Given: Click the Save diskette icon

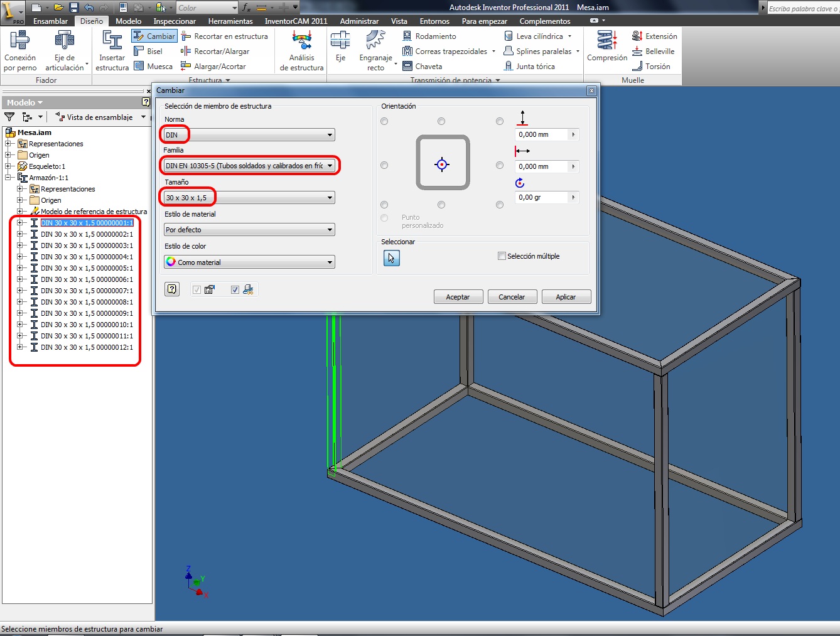Looking at the screenshot, I should point(73,8).
